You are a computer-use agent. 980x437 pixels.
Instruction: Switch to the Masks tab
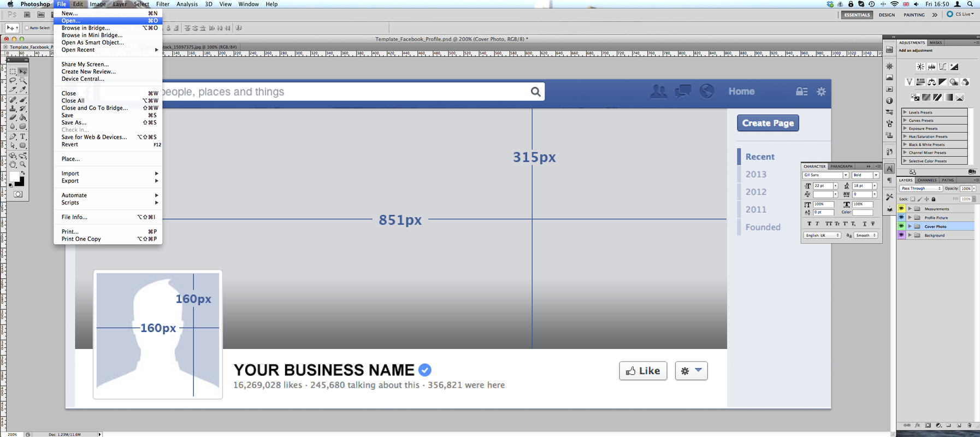(936, 43)
